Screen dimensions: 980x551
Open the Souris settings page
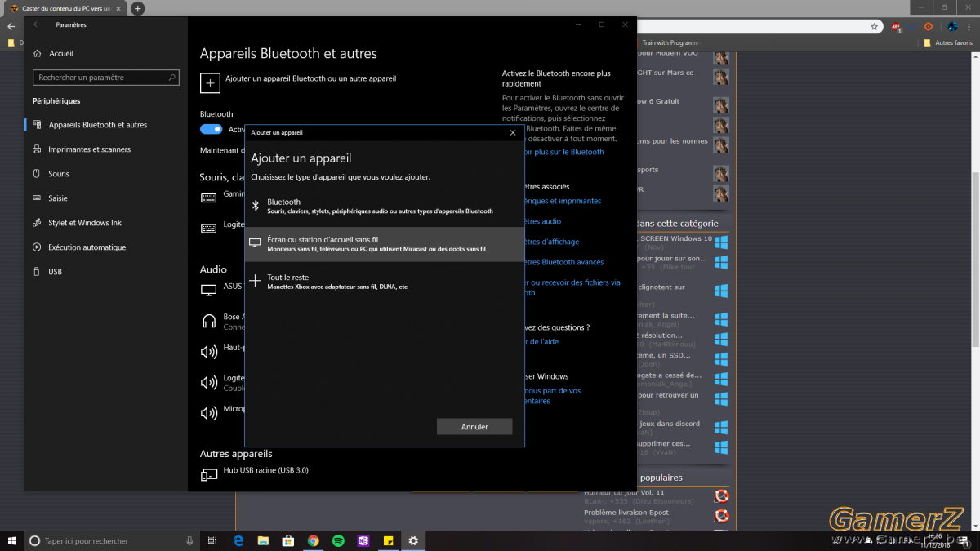point(59,174)
